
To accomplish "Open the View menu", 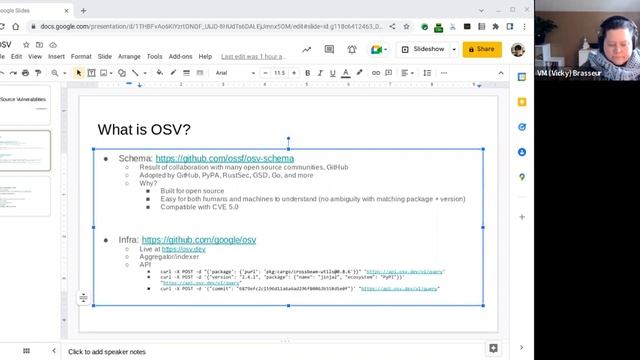I will [x=35, y=57].
